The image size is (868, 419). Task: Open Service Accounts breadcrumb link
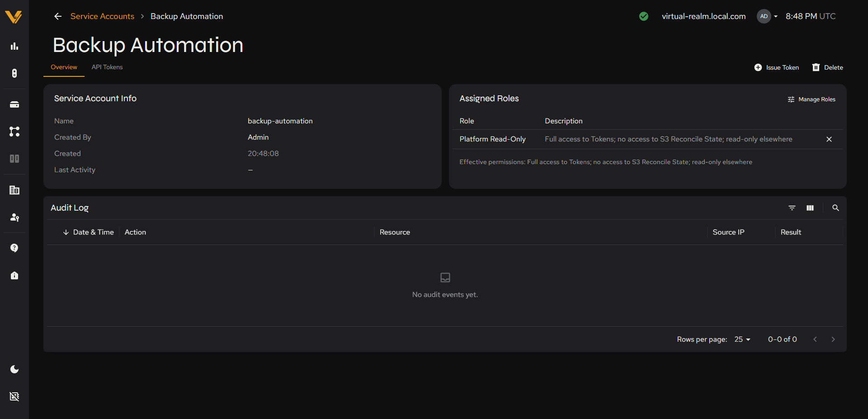pos(102,16)
